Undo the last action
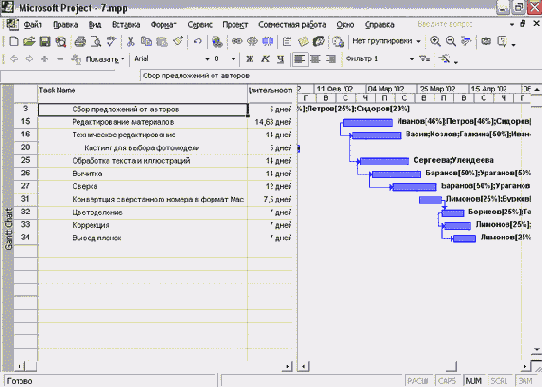Viewport: 542px width, 387px height. coord(197,42)
